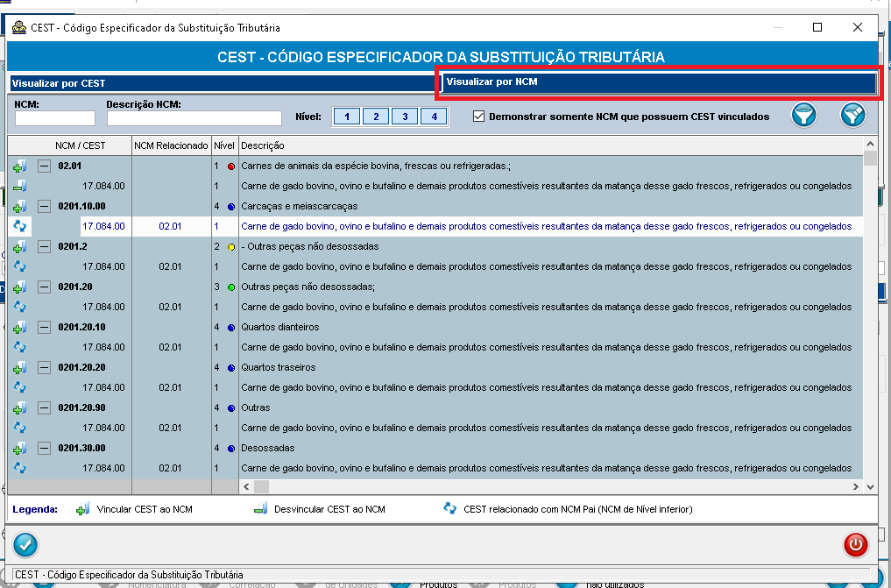Viewport: 891px width, 588px height.
Task: Click the Nível column header
Action: click(x=224, y=146)
